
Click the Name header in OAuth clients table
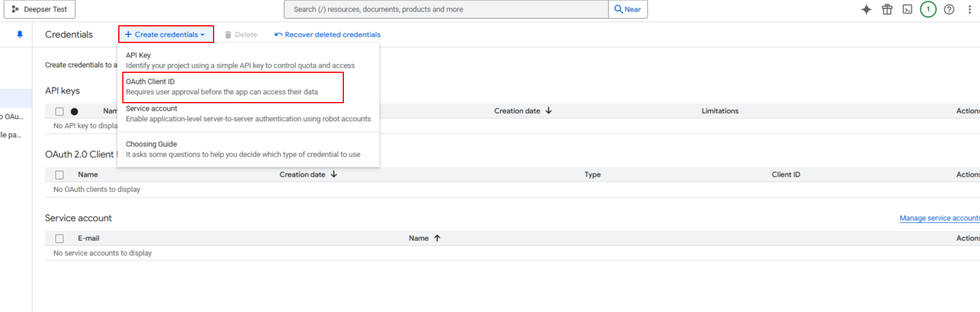coord(88,174)
